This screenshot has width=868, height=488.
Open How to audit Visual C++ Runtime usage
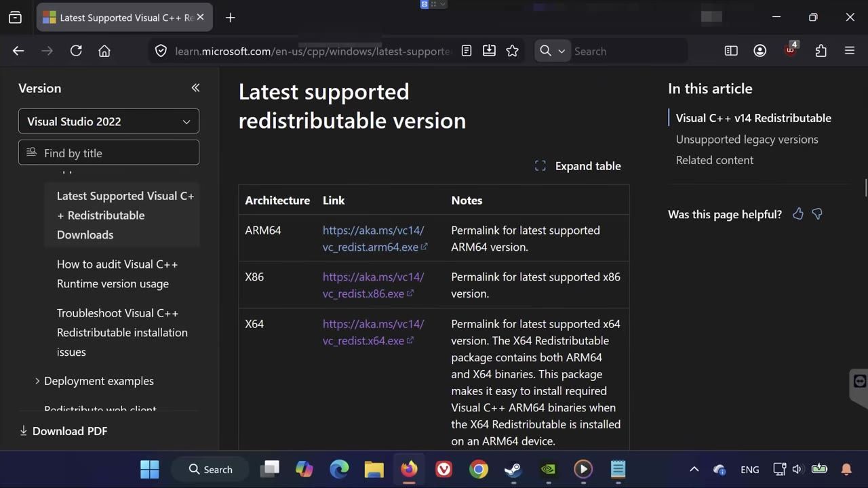(x=117, y=274)
